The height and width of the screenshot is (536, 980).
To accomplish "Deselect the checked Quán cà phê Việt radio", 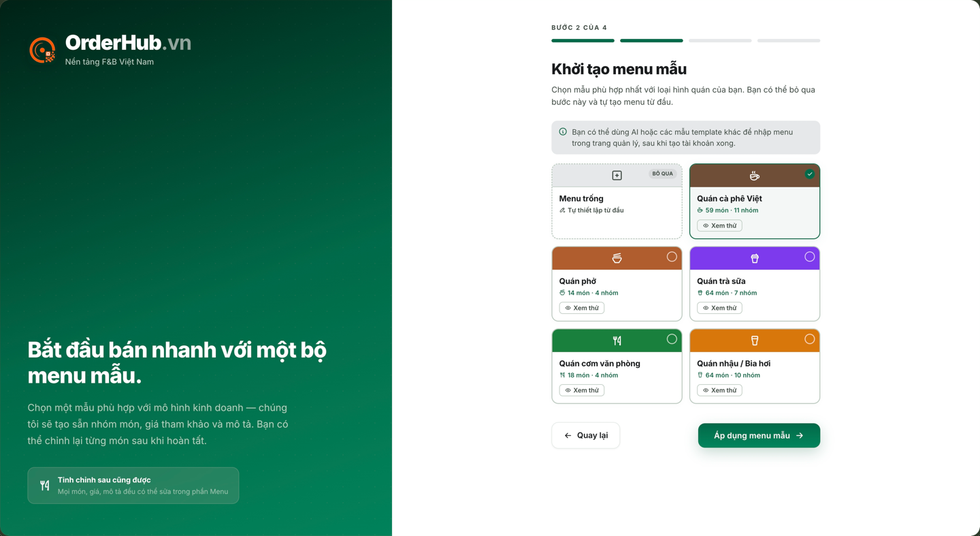I will (809, 174).
